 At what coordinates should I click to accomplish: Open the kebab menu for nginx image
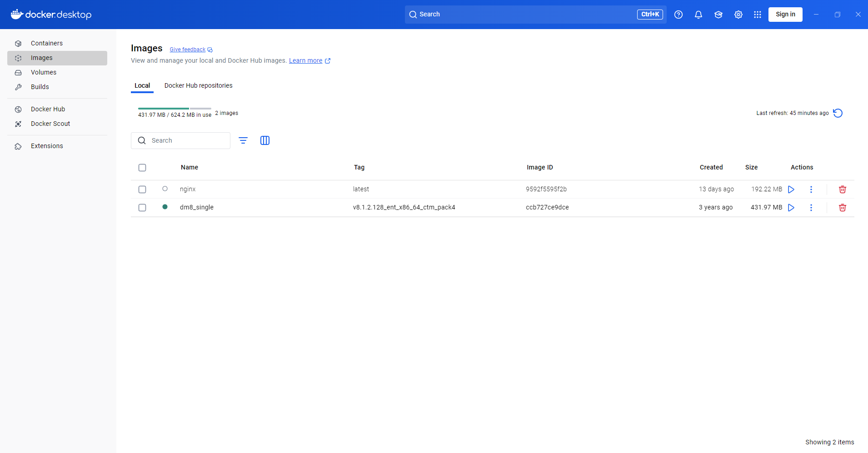(812, 189)
